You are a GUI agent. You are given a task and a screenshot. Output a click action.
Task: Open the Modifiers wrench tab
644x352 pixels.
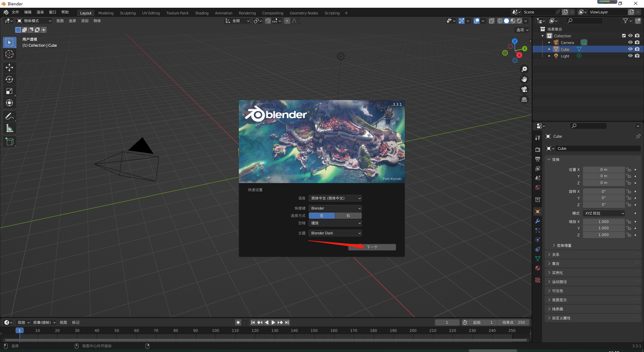(x=538, y=221)
